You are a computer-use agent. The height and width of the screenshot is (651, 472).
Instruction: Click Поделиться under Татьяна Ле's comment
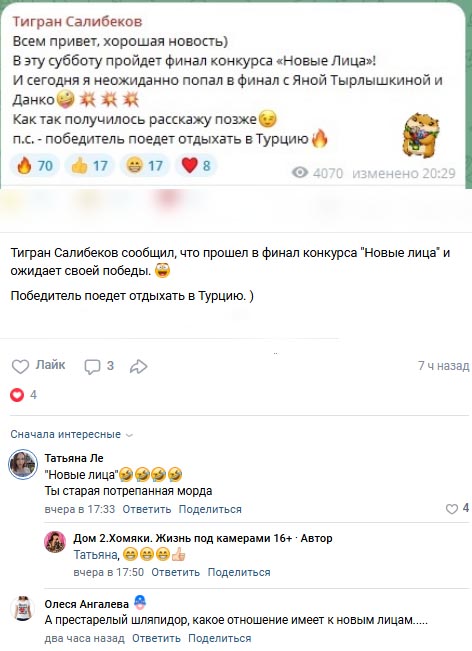[x=210, y=509]
